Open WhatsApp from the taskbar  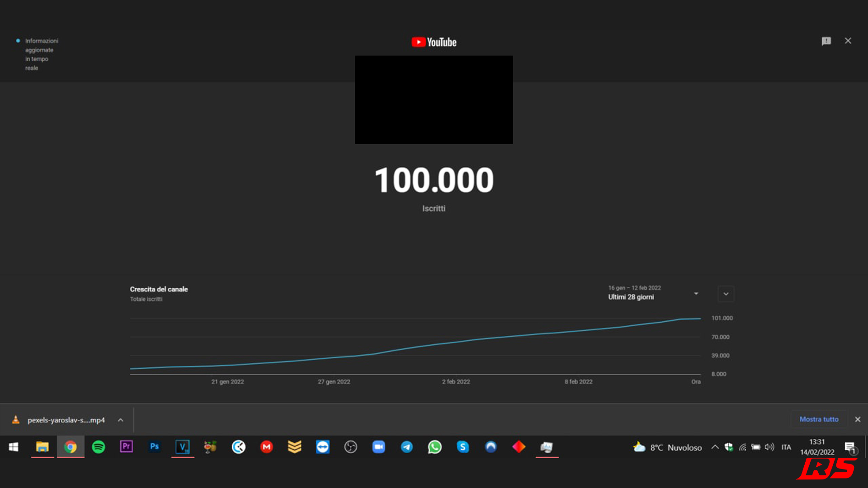coord(435,447)
